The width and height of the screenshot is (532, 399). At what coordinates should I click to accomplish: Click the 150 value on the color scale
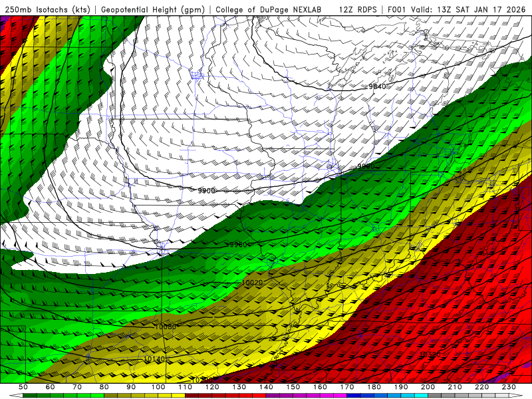click(293, 387)
